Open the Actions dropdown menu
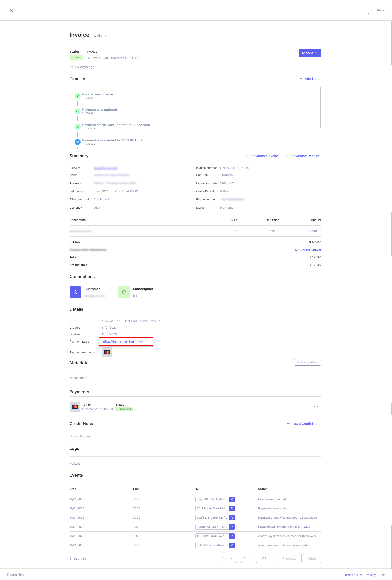Image resolution: width=392 pixels, height=580 pixels. coord(310,53)
